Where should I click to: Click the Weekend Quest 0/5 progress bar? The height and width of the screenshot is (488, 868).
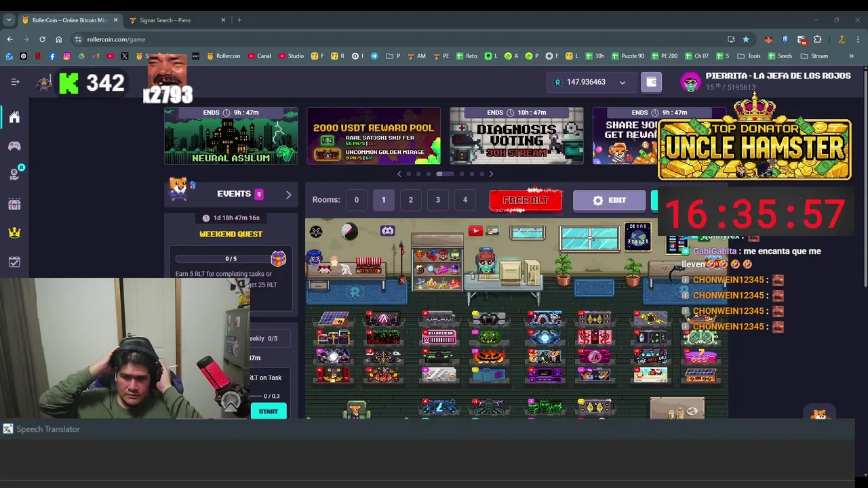click(x=231, y=259)
